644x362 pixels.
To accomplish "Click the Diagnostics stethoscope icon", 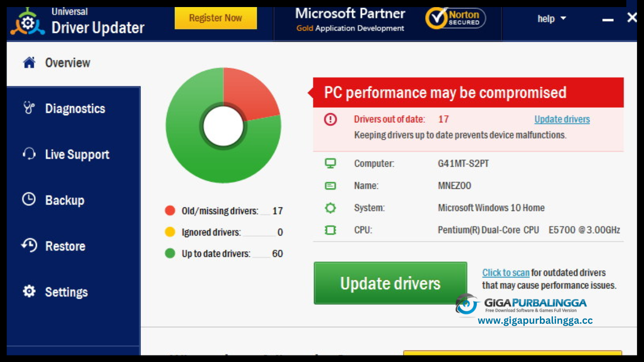I will pos(29,108).
